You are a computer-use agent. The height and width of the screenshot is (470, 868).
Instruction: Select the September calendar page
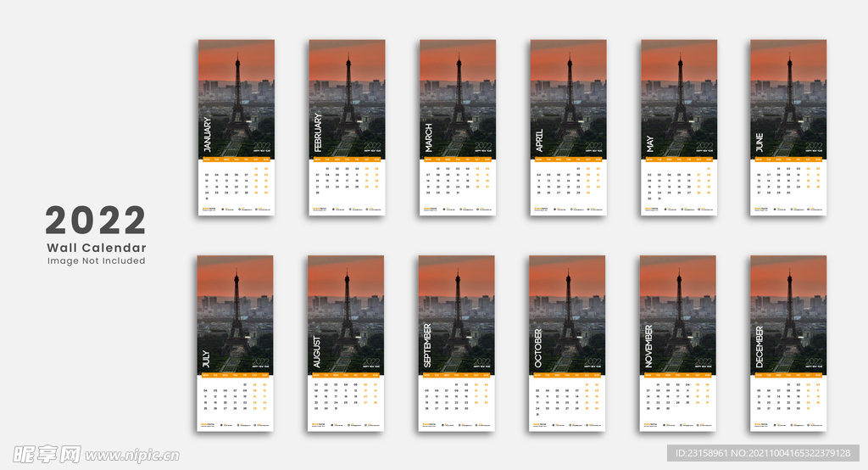456,343
